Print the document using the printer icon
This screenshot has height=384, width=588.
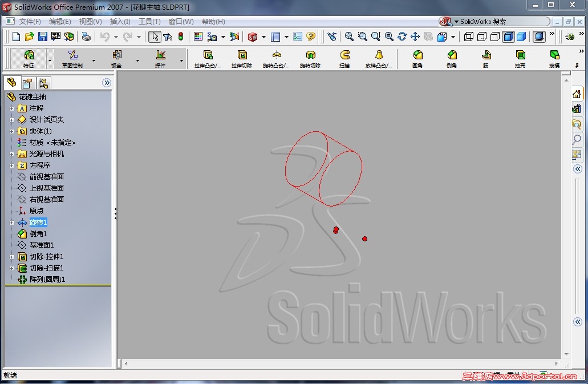(86, 37)
